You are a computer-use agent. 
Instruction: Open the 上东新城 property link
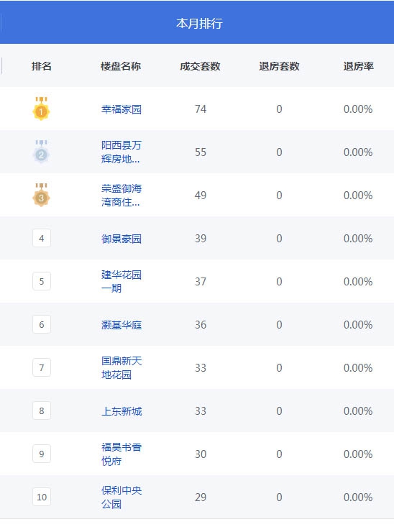(122, 411)
